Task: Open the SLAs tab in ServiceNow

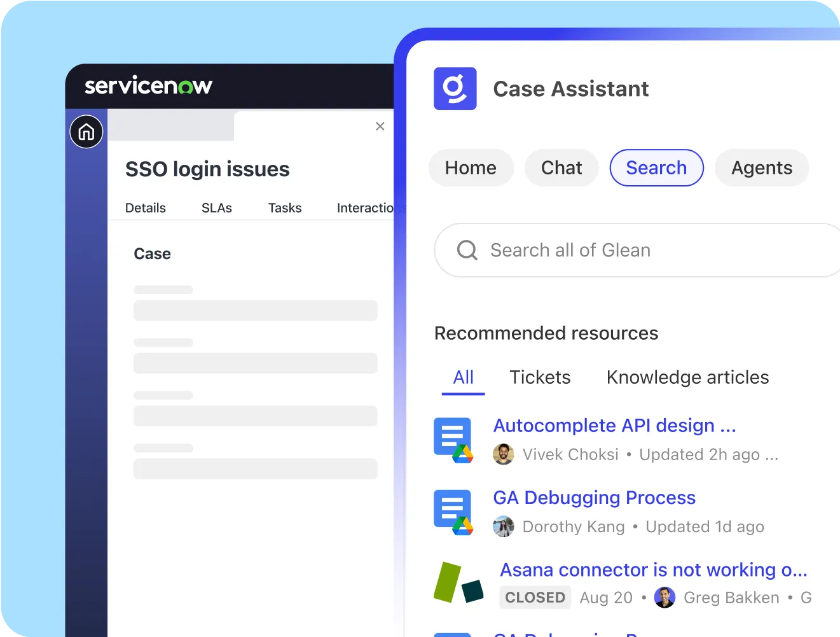Action: 217,208
